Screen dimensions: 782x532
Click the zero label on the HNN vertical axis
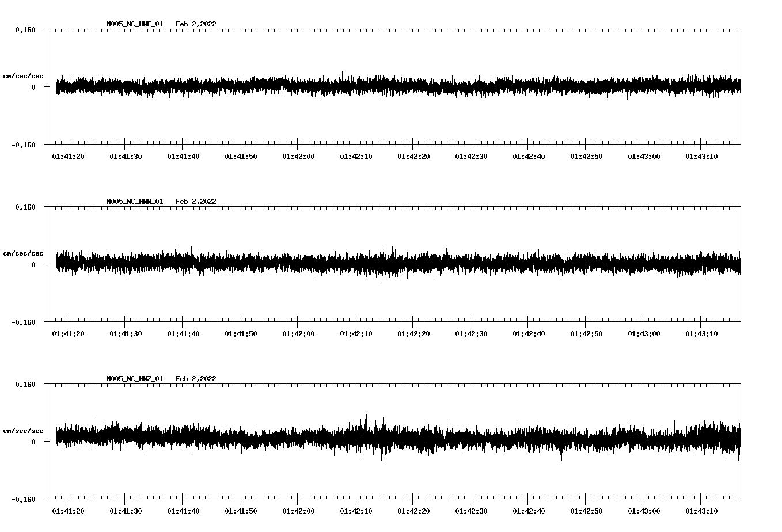pos(33,264)
